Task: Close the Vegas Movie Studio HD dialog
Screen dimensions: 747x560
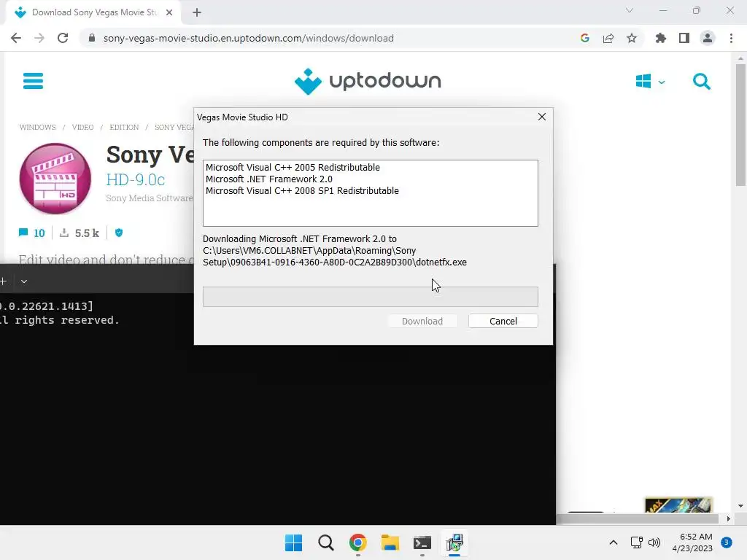Action: coord(542,117)
